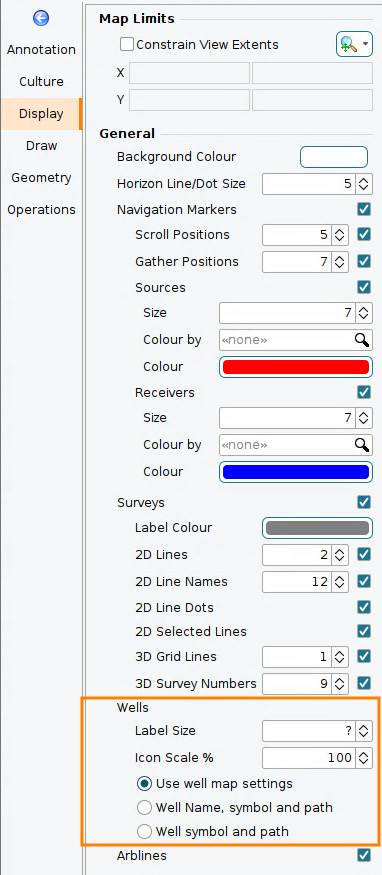382x875 pixels.
Task: Switch to the Draw tab
Action: (41, 146)
